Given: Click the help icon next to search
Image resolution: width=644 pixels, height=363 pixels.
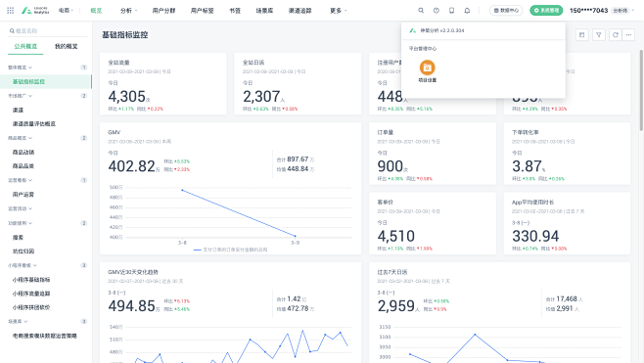Looking at the screenshot, I should [x=437, y=10].
